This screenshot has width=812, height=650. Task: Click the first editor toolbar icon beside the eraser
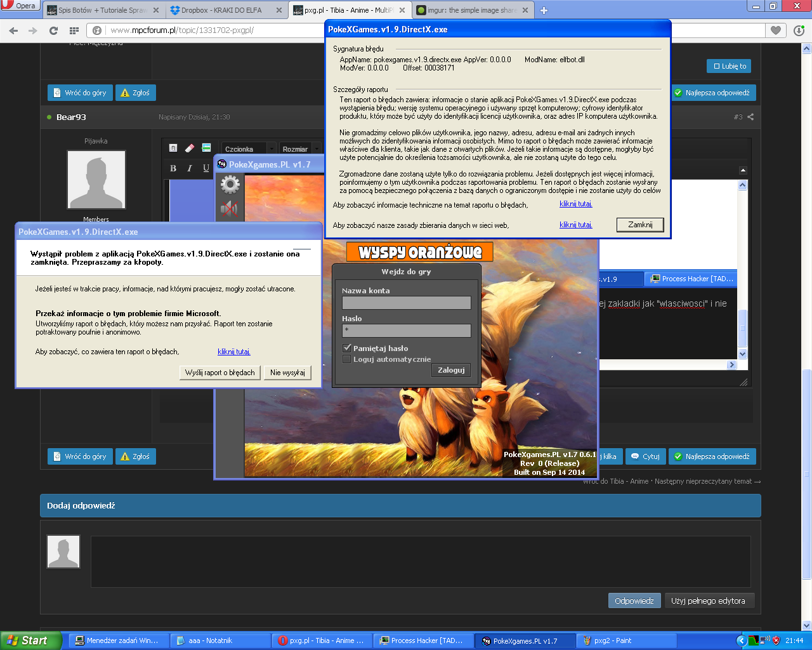(x=173, y=148)
